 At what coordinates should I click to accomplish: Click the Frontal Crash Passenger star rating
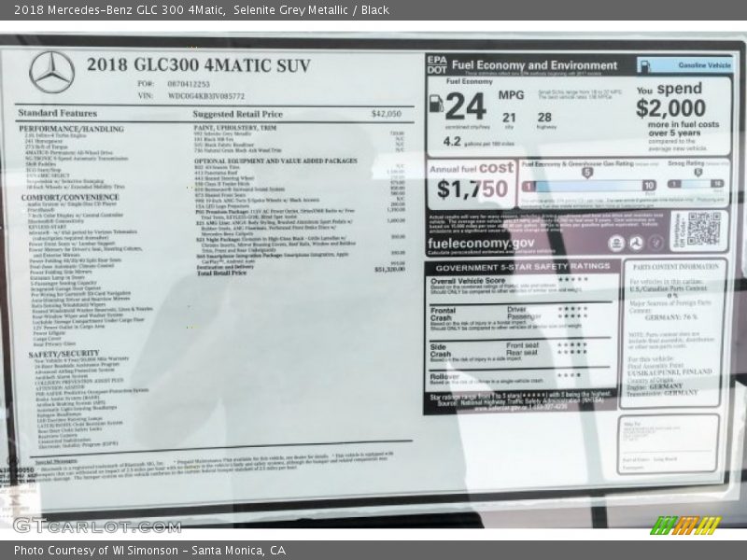point(572,316)
